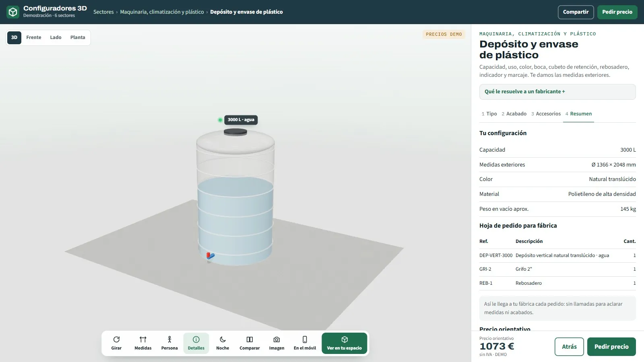Capture an Imagen snapshot
Screen dimensions: 644x362
(x=277, y=343)
